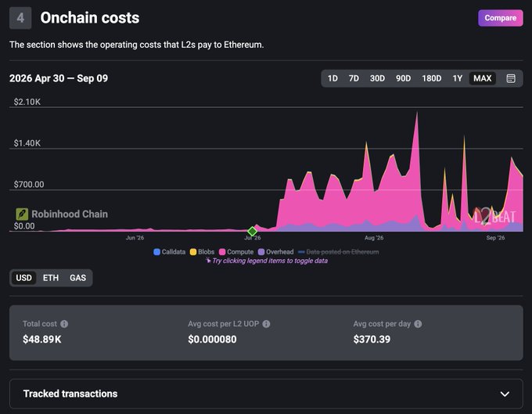Select the 90D time range
Image resolution: width=532 pixels, height=414 pixels.
403,78
